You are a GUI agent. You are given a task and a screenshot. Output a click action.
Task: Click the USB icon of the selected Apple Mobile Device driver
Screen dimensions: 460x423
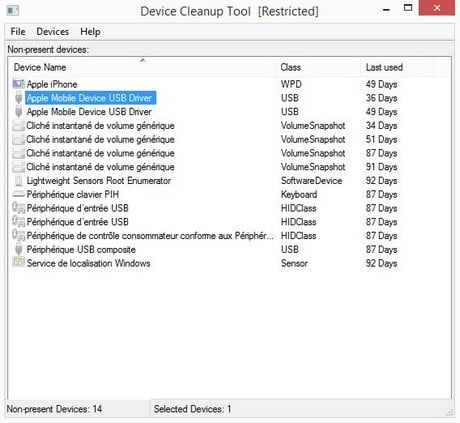[19, 98]
